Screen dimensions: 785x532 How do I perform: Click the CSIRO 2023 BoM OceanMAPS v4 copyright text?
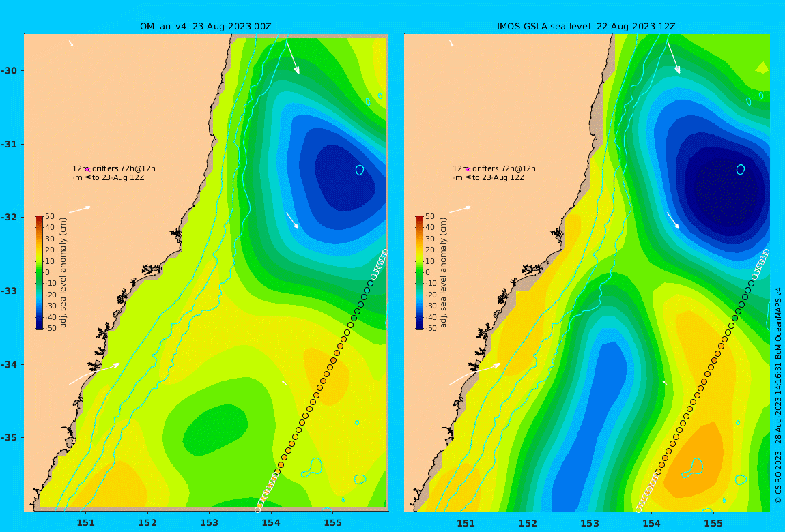pyautogui.click(x=778, y=395)
